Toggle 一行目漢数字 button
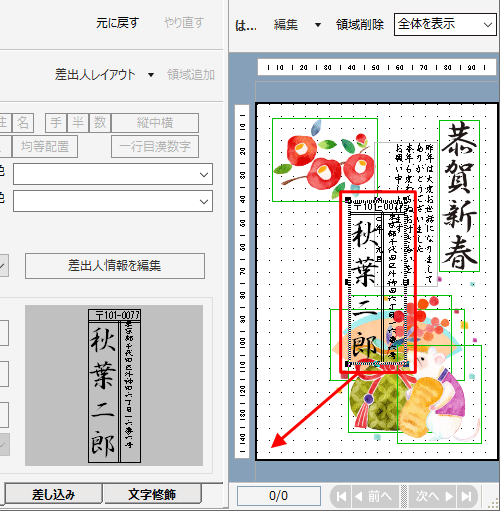This screenshot has height=511, width=500. (155, 146)
